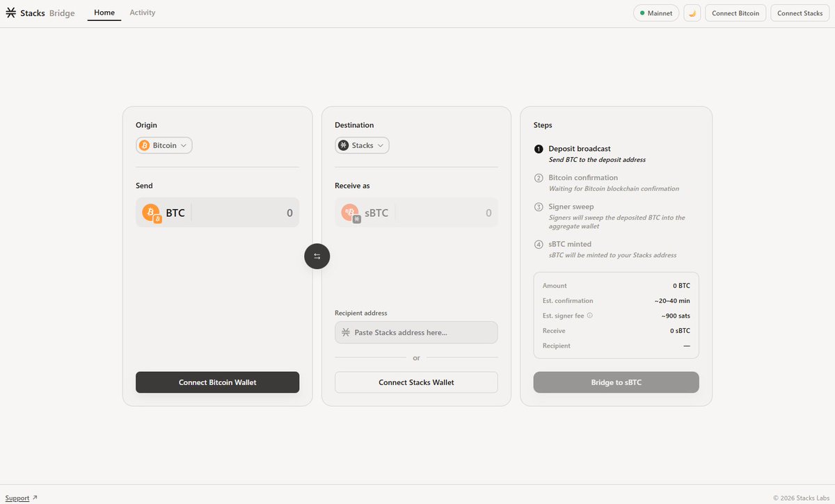Screen dimensions: 835x504
Task: Click the step 2 circle for Bitcoin confirmation
Action: 539,178
